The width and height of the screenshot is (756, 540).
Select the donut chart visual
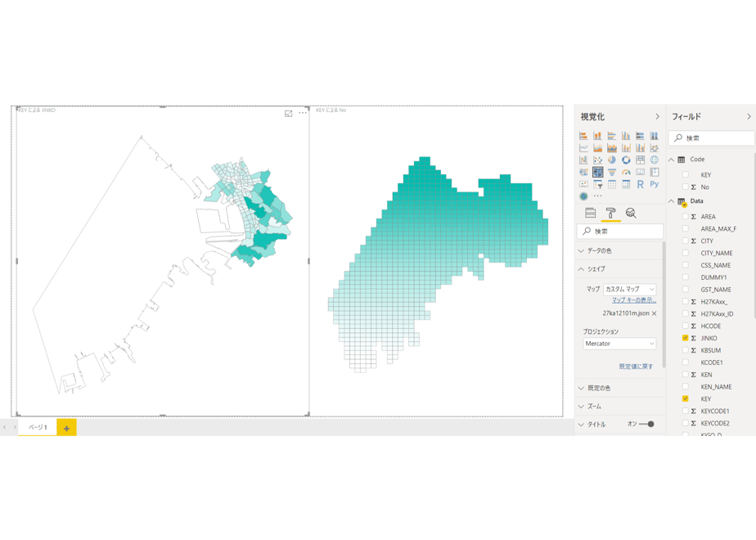click(626, 160)
